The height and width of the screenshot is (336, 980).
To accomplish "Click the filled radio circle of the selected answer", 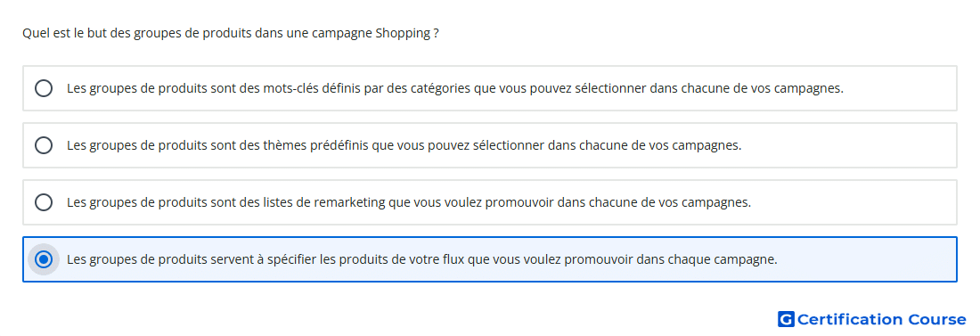I will pyautogui.click(x=44, y=259).
